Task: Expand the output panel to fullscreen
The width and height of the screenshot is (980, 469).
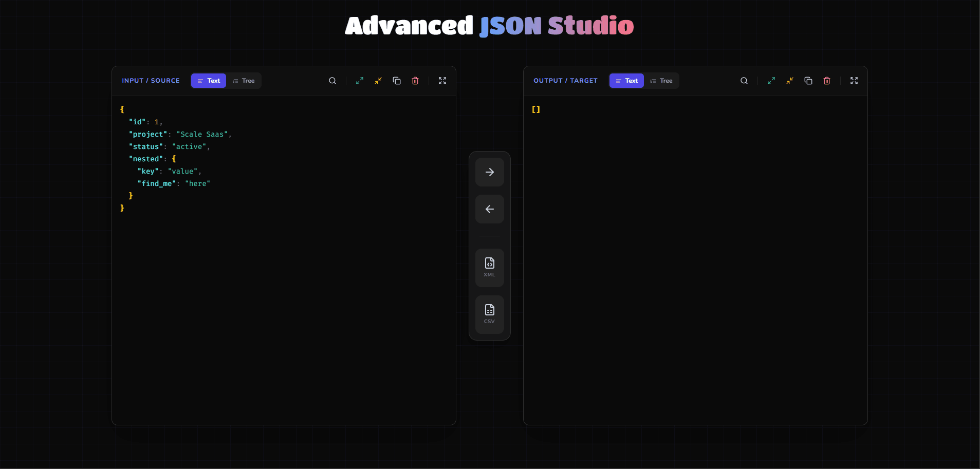Action: (x=854, y=81)
